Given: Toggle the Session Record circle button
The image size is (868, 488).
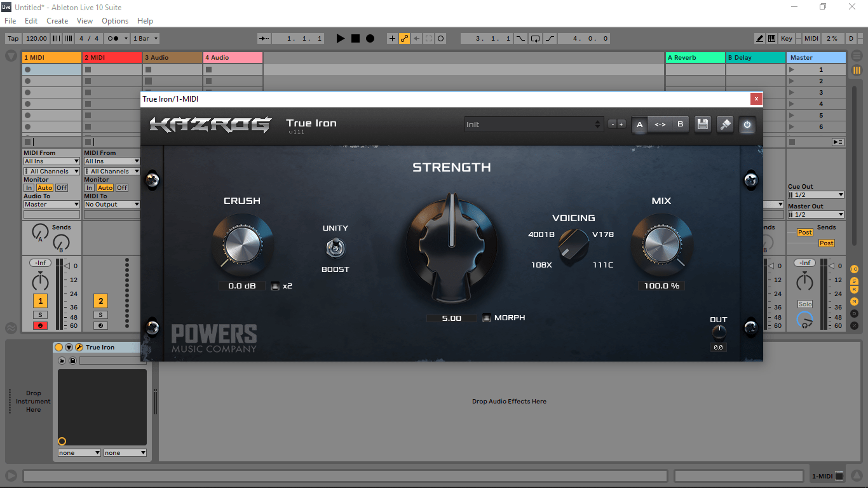Looking at the screenshot, I should pos(441,38).
